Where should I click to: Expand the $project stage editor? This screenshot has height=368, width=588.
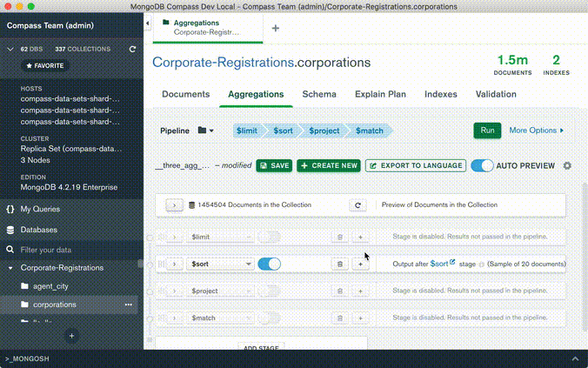(x=174, y=291)
